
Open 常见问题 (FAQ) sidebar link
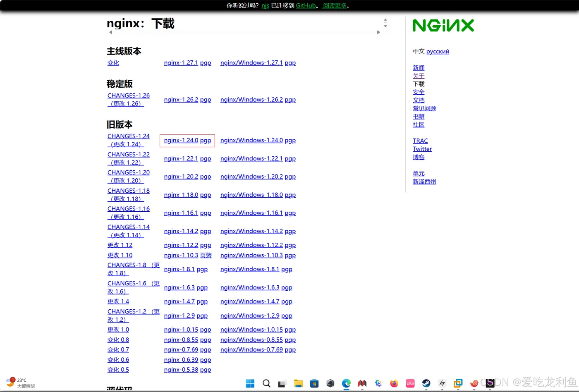[x=424, y=108]
